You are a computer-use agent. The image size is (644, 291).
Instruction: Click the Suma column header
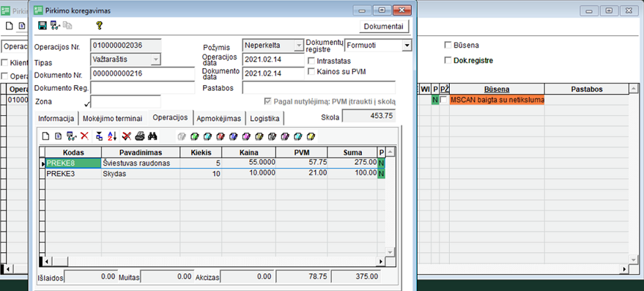[x=352, y=152]
